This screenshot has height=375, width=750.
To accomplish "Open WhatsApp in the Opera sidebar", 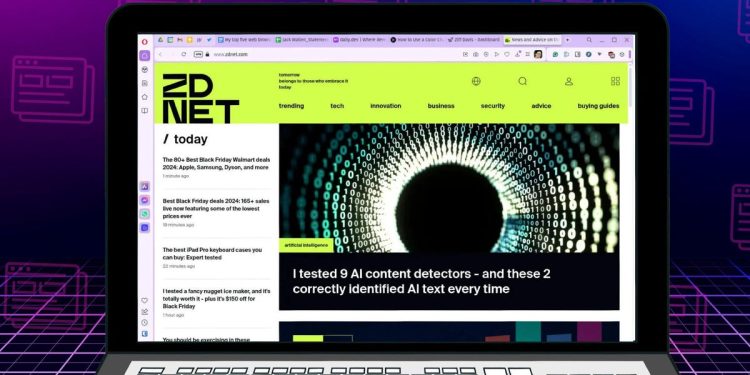I will click(144, 214).
